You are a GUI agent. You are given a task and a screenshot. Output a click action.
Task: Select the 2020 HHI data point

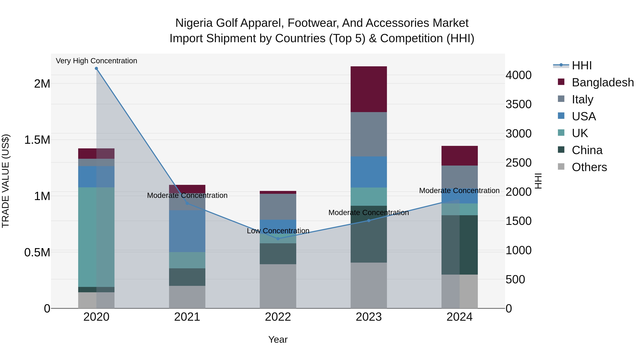[96, 68]
